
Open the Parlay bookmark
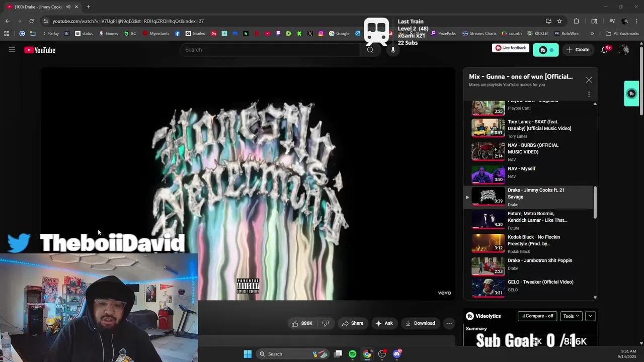click(x=50, y=34)
